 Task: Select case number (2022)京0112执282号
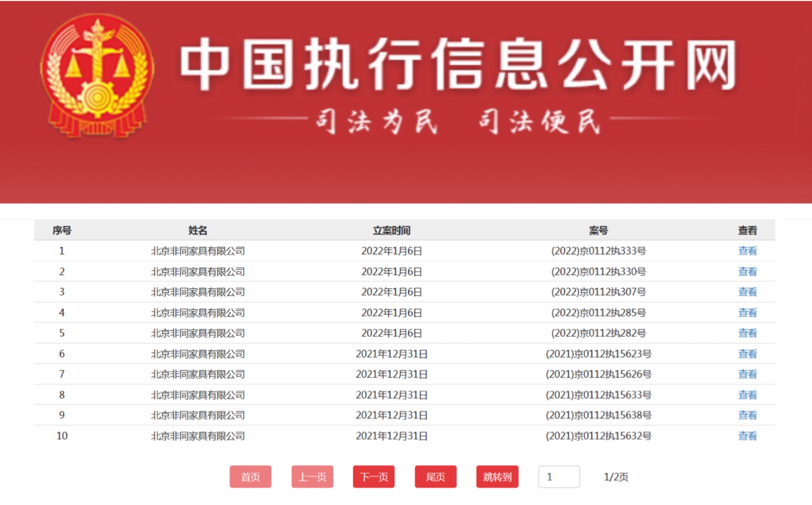(598, 333)
